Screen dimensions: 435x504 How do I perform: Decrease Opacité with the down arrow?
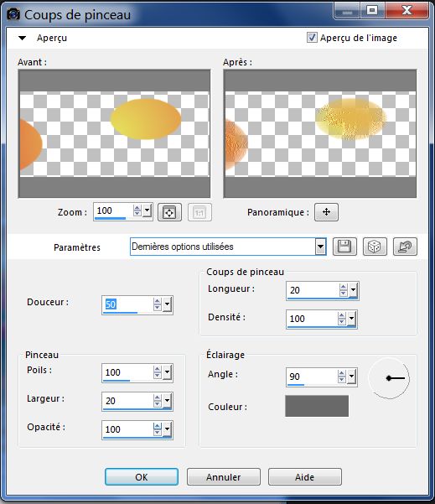pyautogui.click(x=157, y=433)
